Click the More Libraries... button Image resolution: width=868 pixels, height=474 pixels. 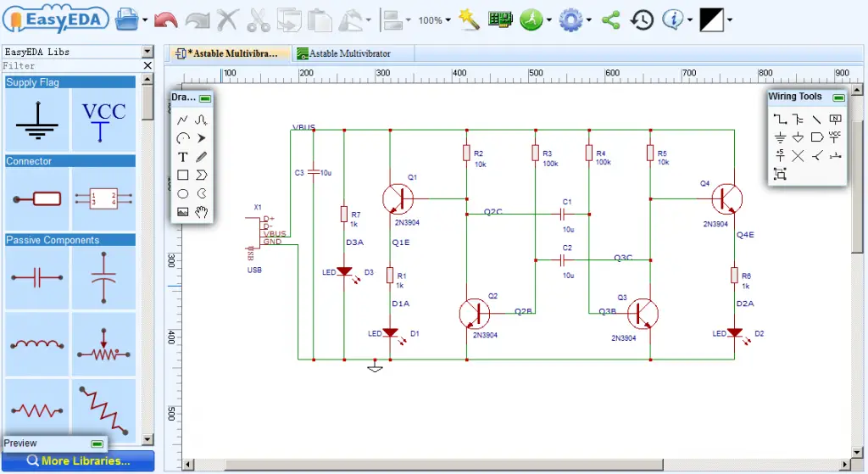coord(78,460)
